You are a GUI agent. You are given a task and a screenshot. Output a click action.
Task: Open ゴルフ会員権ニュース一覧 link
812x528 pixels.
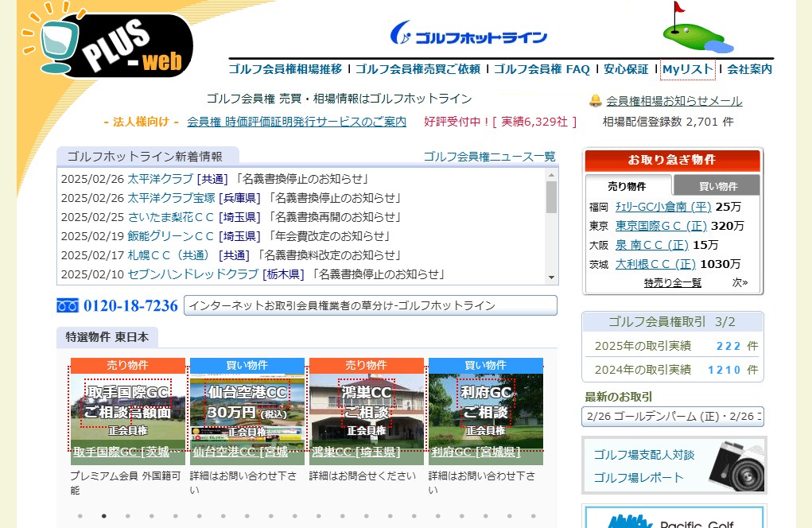pos(489,157)
